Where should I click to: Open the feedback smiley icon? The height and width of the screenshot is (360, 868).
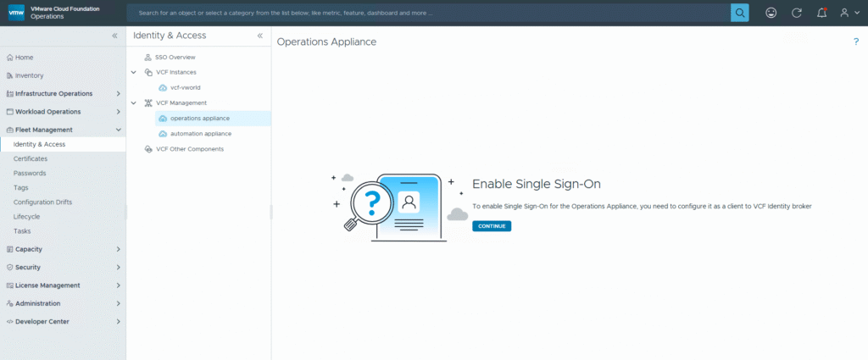click(770, 13)
